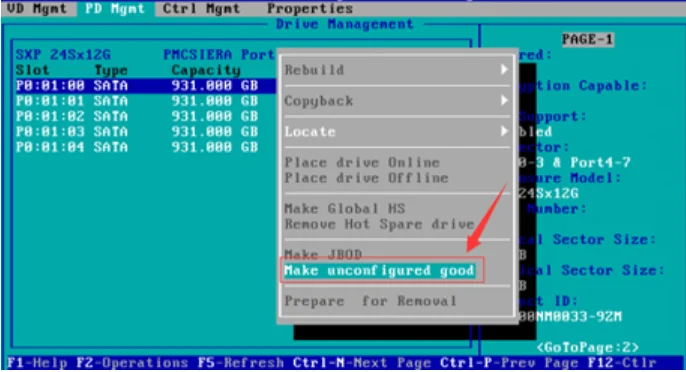Expand the Rebuild submenu arrow
This screenshot has height=372, width=686.
coord(504,70)
